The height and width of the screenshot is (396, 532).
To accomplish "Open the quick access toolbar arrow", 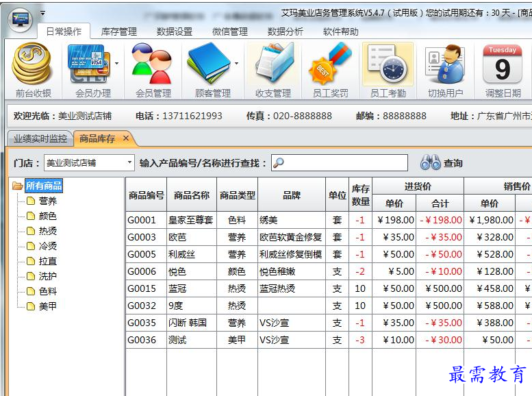I will click(42, 13).
